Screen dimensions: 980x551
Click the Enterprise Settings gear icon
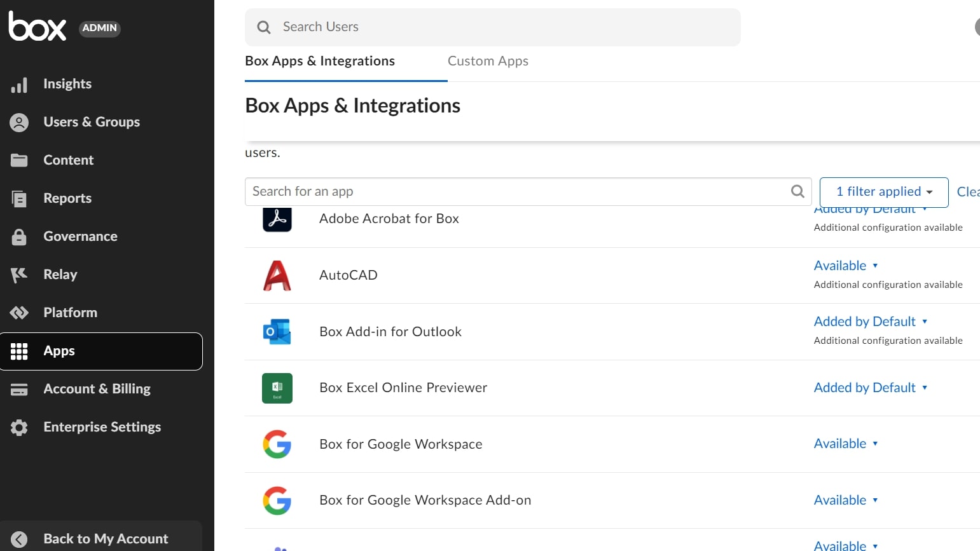pyautogui.click(x=19, y=428)
